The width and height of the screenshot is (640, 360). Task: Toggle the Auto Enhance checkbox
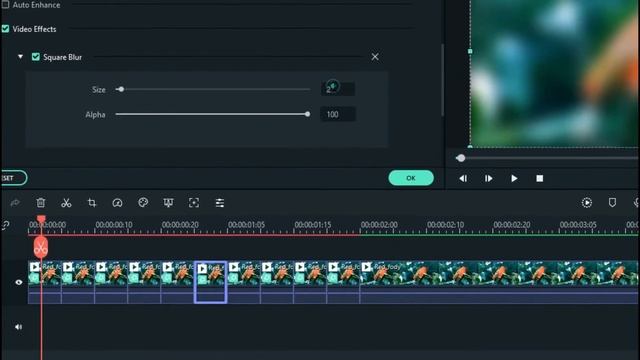[5, 5]
